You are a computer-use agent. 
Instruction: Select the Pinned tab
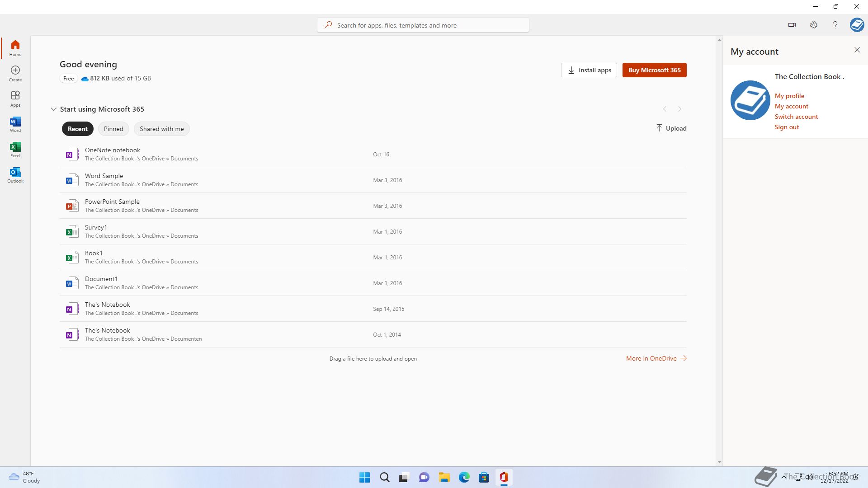tap(113, 129)
